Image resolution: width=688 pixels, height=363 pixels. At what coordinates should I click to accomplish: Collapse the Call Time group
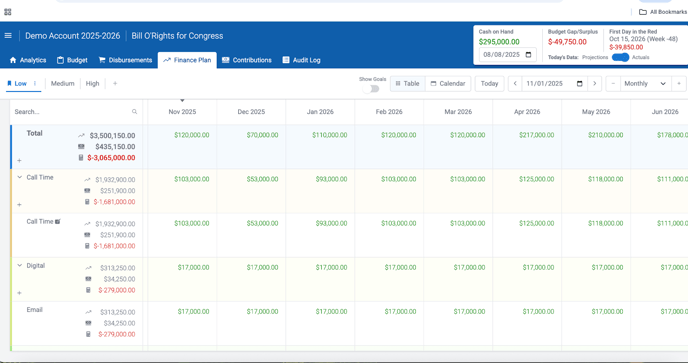pos(19,177)
